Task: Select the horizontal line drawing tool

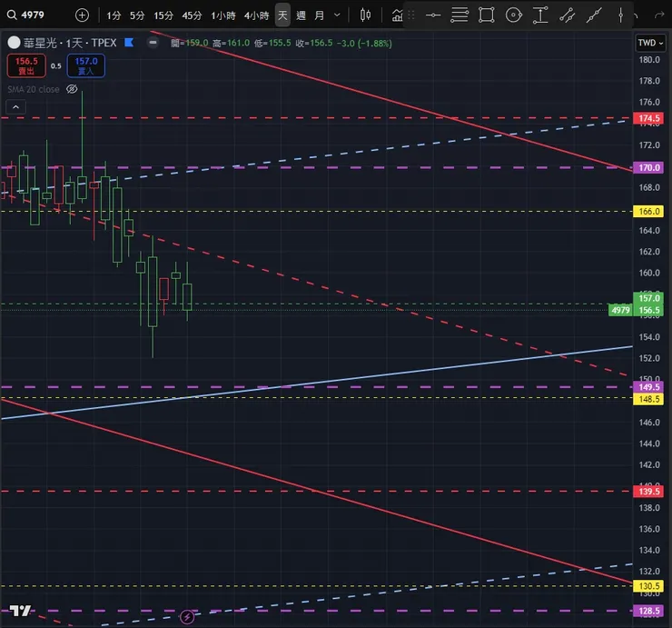Action: [433, 15]
